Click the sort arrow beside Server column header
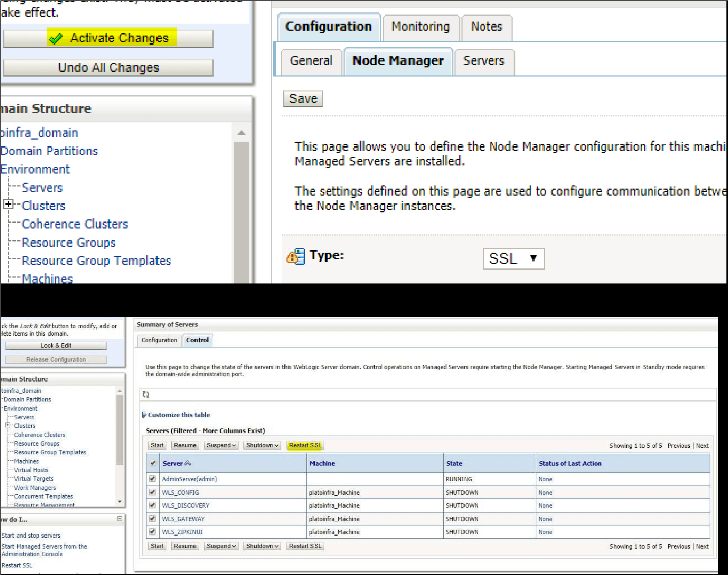The height and width of the screenshot is (575, 728). click(188, 463)
